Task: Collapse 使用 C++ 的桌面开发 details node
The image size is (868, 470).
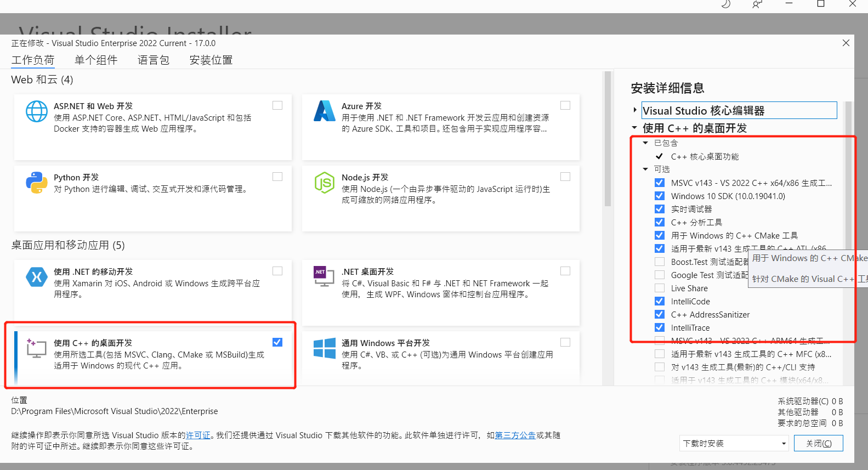Action: (x=635, y=128)
